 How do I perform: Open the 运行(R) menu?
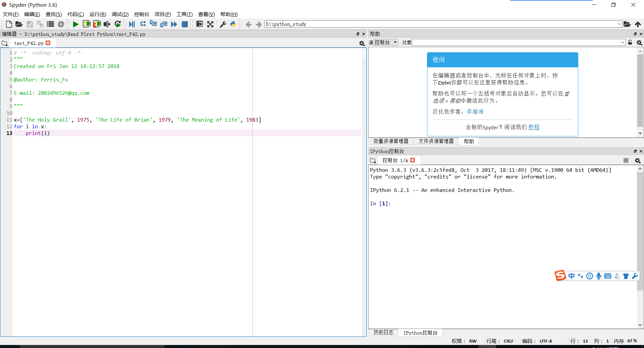98,14
